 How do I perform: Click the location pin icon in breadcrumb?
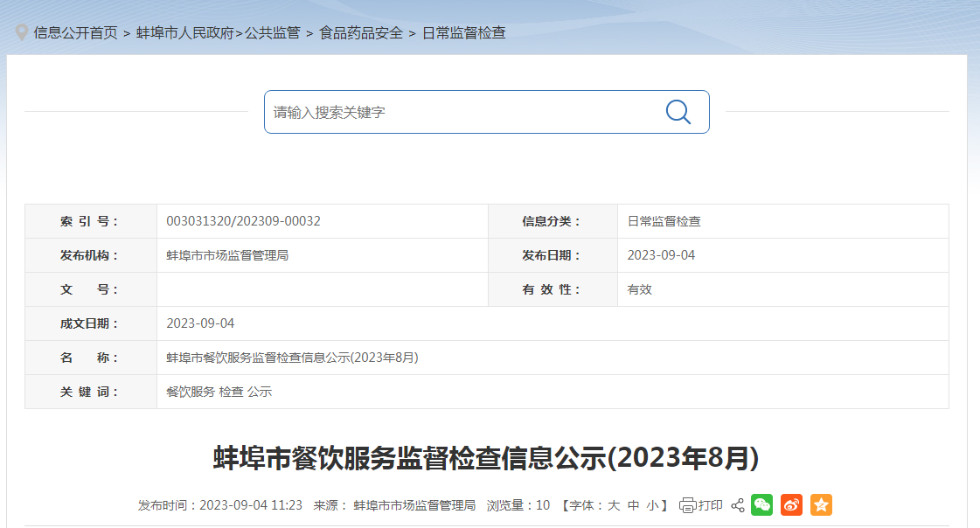click(22, 32)
